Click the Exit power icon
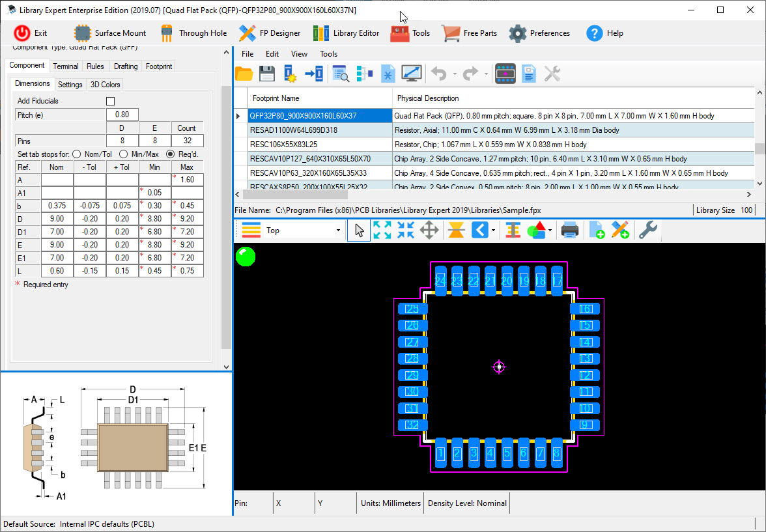This screenshot has width=766, height=532. point(22,33)
